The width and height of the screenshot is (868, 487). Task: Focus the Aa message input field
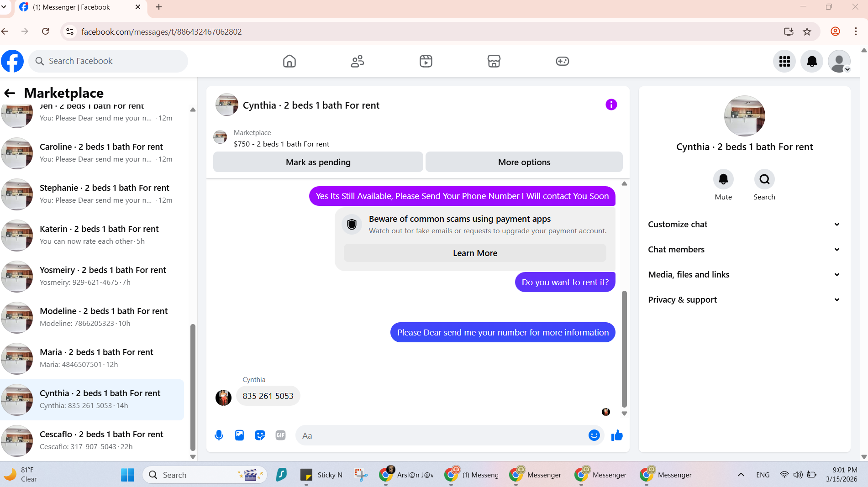pyautogui.click(x=441, y=435)
